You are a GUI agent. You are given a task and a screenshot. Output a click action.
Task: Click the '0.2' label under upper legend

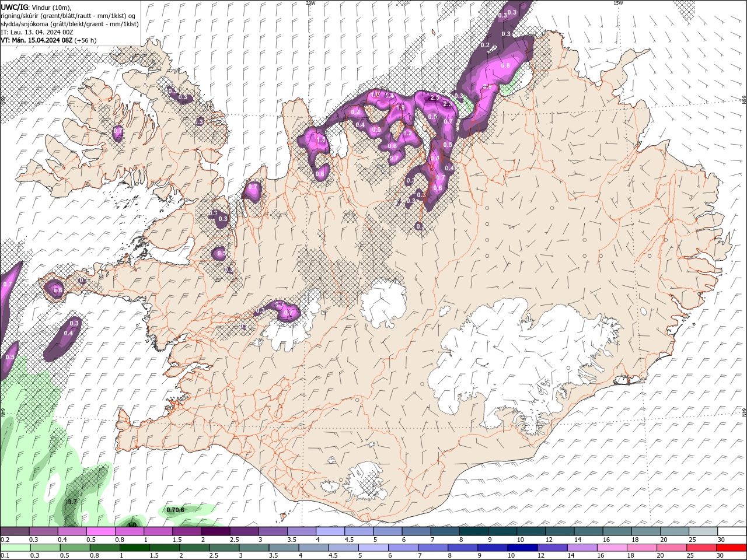point(5,540)
